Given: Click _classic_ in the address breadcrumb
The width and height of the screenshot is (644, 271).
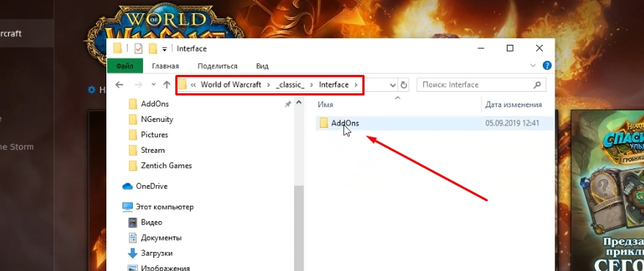Looking at the screenshot, I should click(x=290, y=84).
